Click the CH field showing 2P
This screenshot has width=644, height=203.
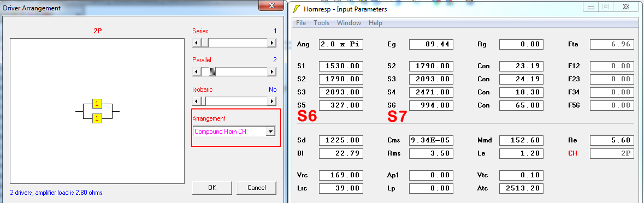point(612,153)
